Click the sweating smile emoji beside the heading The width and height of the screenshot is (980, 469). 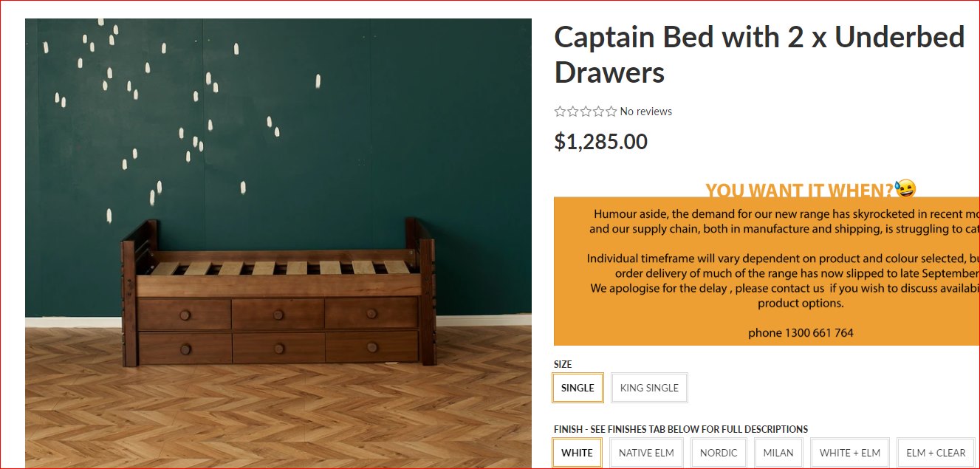(905, 189)
